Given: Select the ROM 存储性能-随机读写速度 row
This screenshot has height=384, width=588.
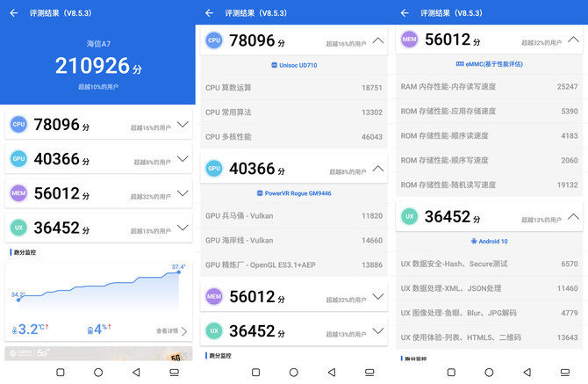Looking at the screenshot, I should coord(489,185).
